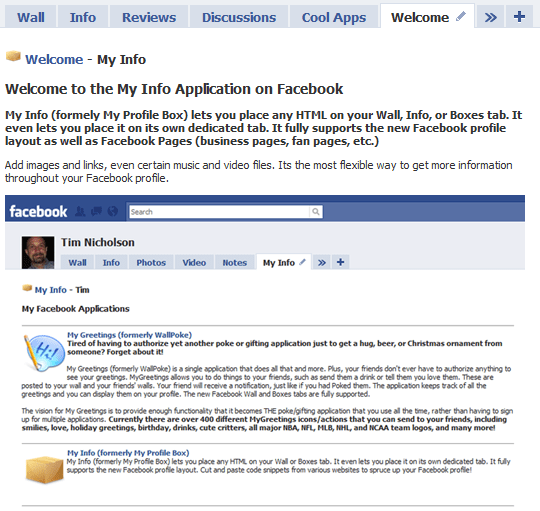Open the Discussions tab
The height and width of the screenshot is (511, 540).
pos(239,17)
